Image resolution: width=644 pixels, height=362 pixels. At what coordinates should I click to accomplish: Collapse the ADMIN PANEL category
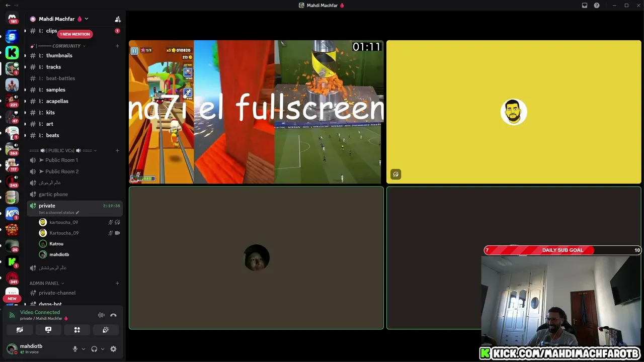(47, 283)
